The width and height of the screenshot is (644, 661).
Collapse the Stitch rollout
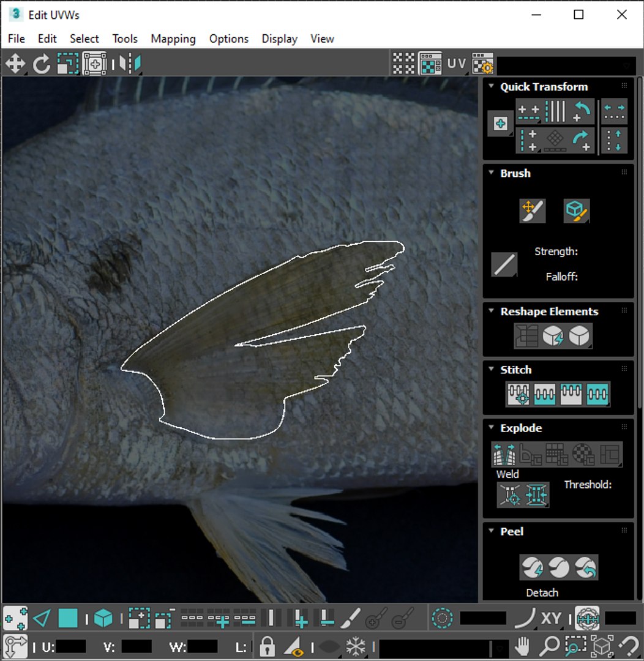tap(492, 369)
